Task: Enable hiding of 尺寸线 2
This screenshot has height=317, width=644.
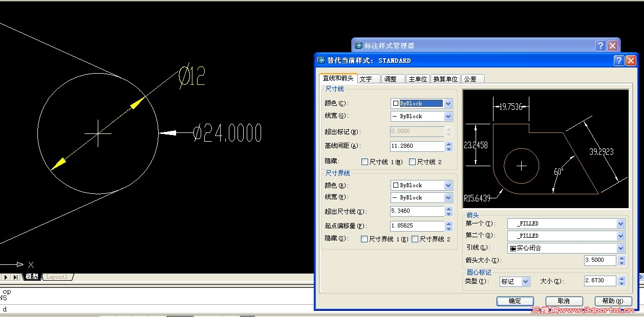Action: point(412,162)
